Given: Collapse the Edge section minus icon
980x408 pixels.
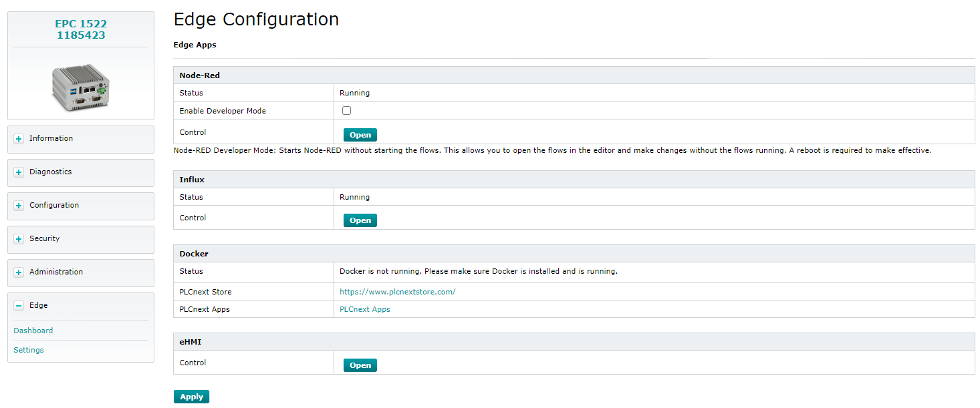Looking at the screenshot, I should click(x=19, y=306).
